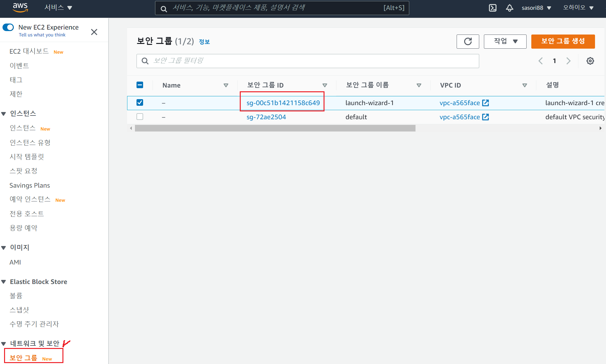This screenshot has width=606, height=364.
Task: Click the horizontal table scrollbar
Action: point(275,128)
